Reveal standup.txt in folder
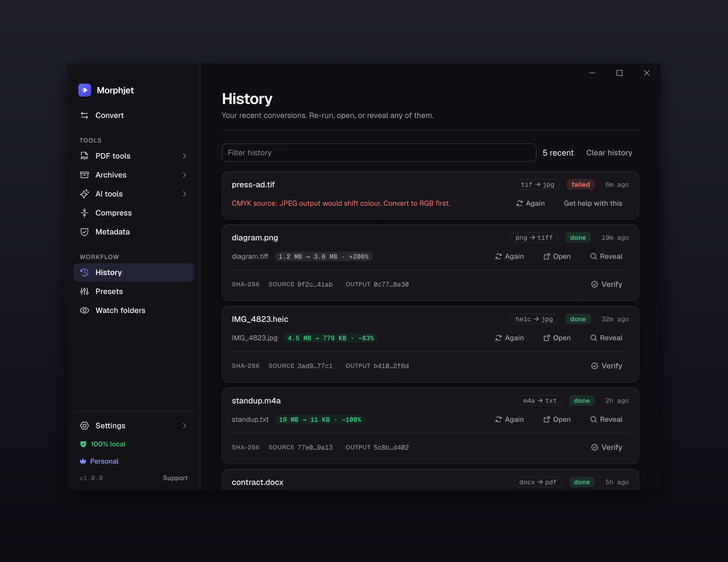This screenshot has height=562, width=728. click(606, 419)
